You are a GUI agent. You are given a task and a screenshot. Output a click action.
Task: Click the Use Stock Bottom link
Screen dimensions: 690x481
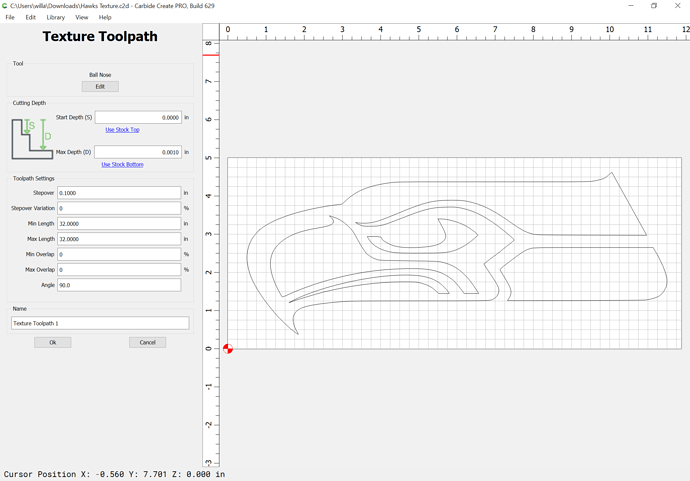point(122,165)
